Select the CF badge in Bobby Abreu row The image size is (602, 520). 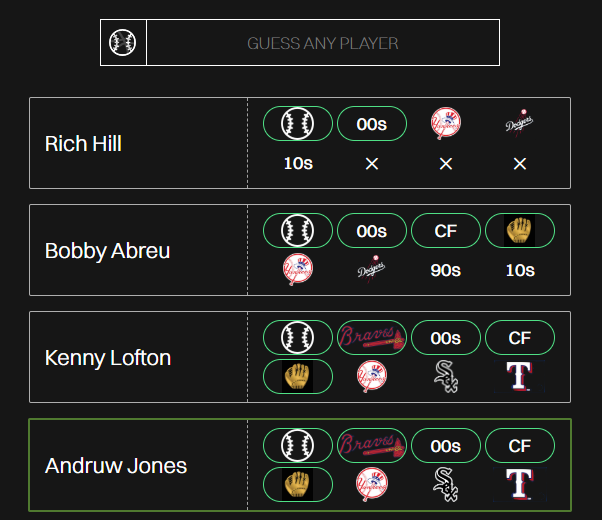pos(446,231)
